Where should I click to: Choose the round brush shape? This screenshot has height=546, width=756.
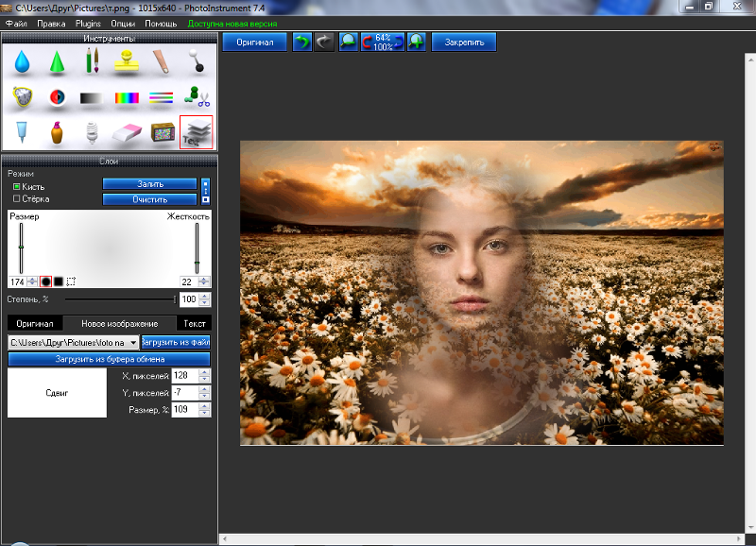45,282
